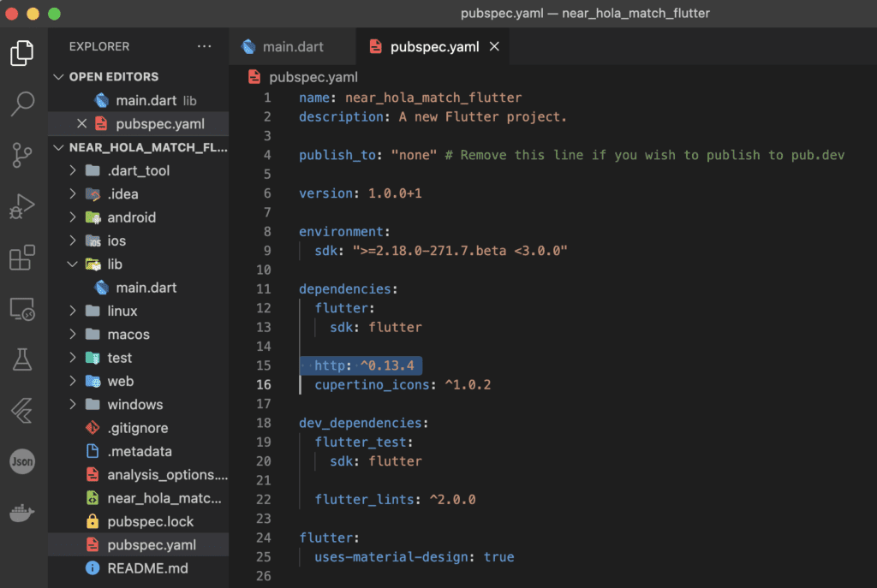877x588 pixels.
Task: Open the near_hola_matc... file
Action: pyautogui.click(x=138, y=498)
